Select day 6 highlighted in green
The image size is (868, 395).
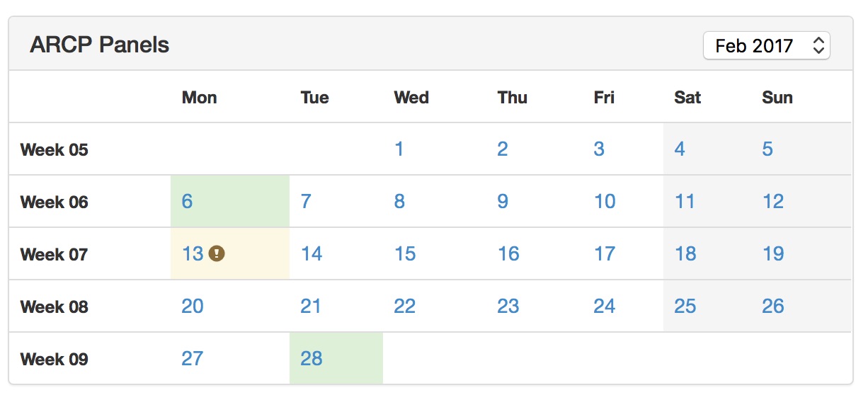pos(187,202)
